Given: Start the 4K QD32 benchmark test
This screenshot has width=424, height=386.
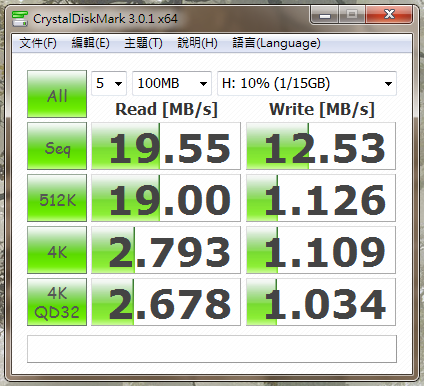Looking at the screenshot, I should click(x=57, y=302).
